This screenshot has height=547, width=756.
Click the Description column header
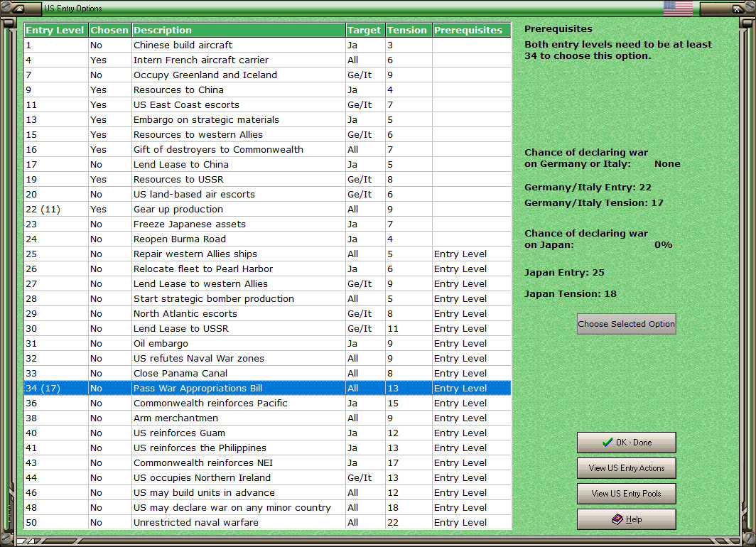[x=239, y=30]
